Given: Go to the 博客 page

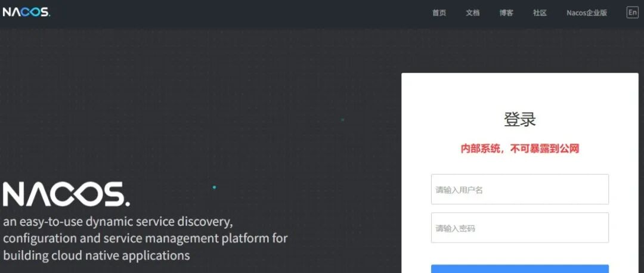Looking at the screenshot, I should (506, 13).
